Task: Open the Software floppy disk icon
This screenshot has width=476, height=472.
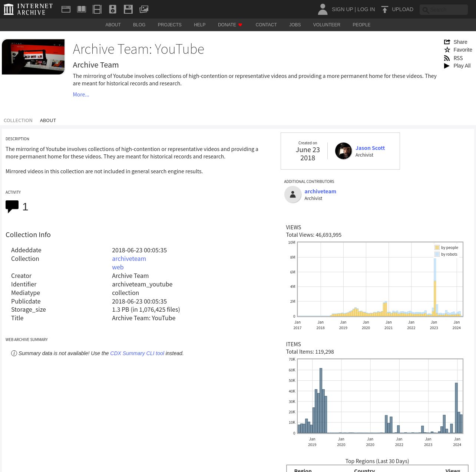Action: (128, 9)
